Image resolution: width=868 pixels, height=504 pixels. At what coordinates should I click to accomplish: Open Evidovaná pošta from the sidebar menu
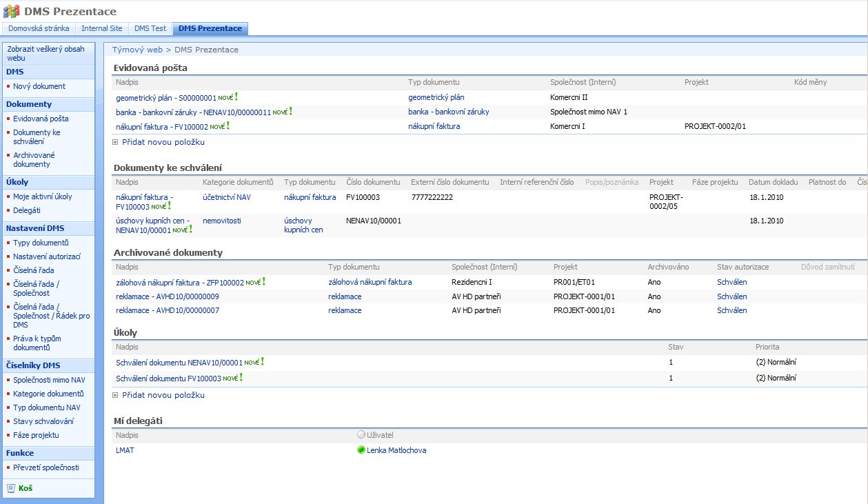[41, 119]
